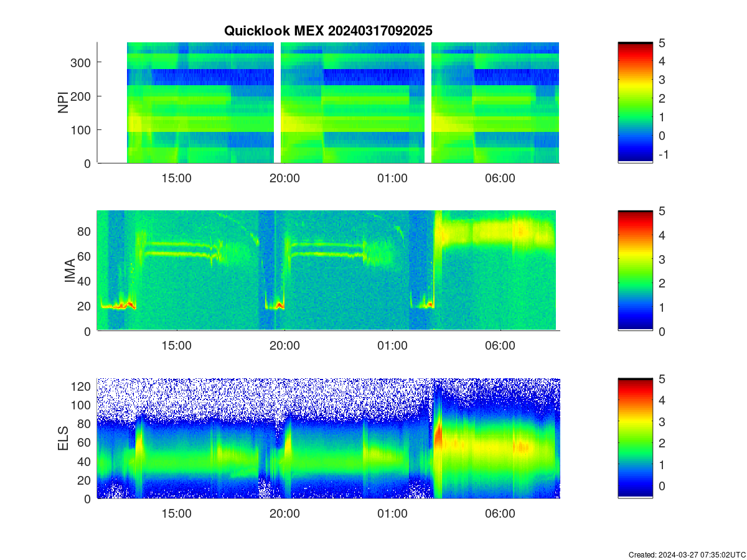Click the NPI colorbar gradient
This screenshot has height=560, width=747.
tap(636, 103)
